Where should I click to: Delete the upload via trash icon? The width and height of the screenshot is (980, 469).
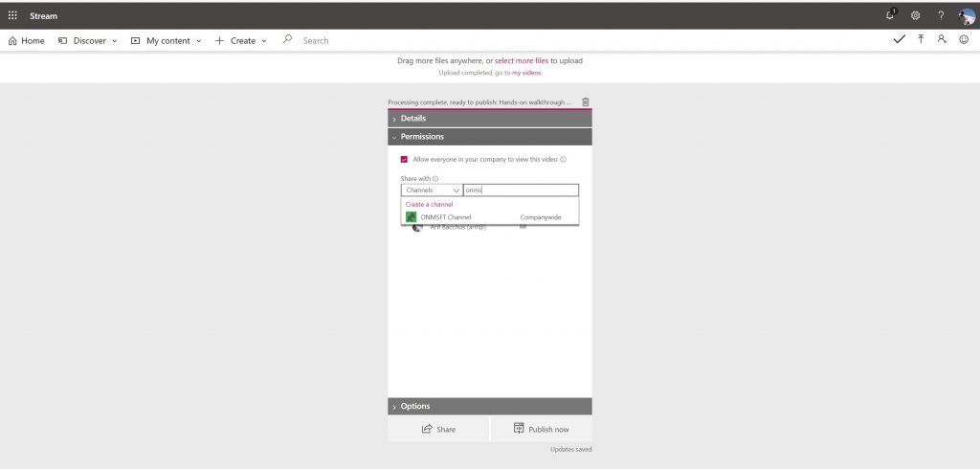tap(586, 101)
